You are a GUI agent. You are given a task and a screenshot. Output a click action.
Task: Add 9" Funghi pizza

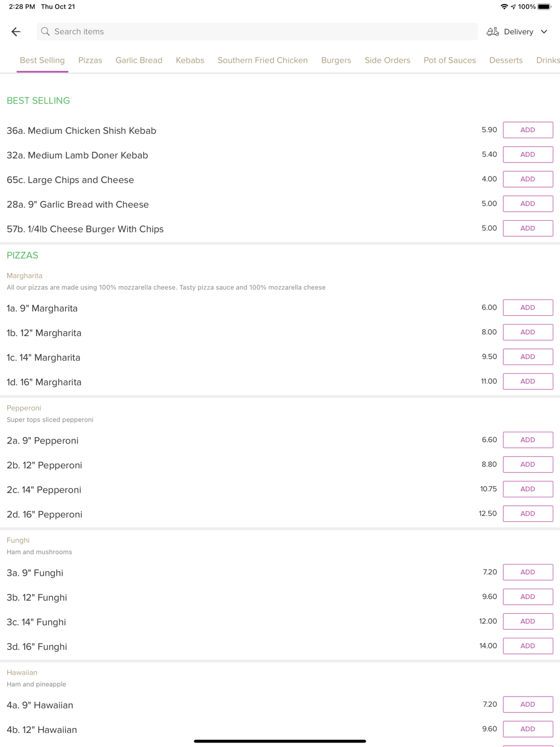pos(528,572)
